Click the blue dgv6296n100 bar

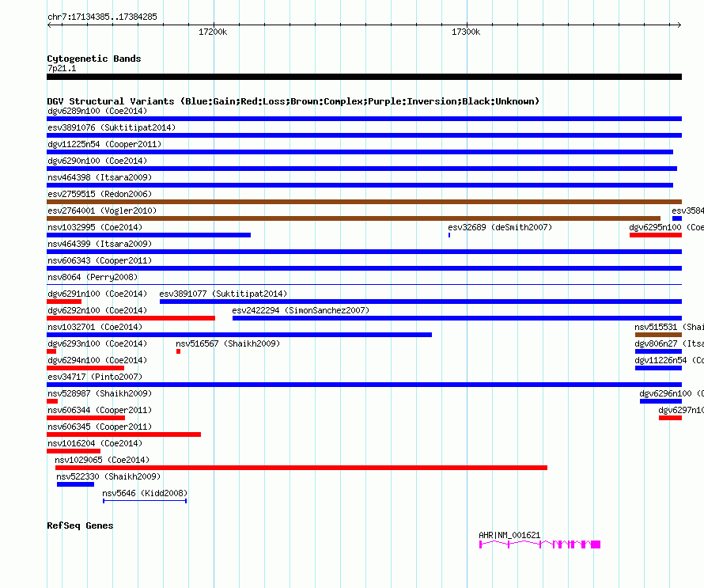(661, 401)
